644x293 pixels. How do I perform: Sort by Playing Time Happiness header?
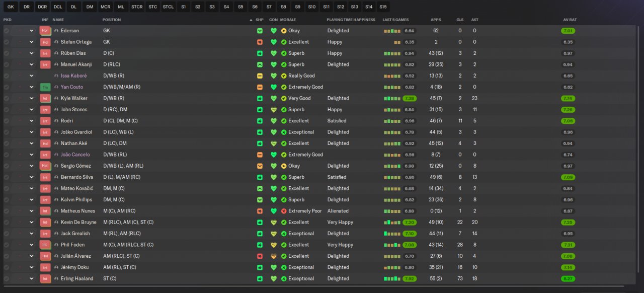(351, 20)
